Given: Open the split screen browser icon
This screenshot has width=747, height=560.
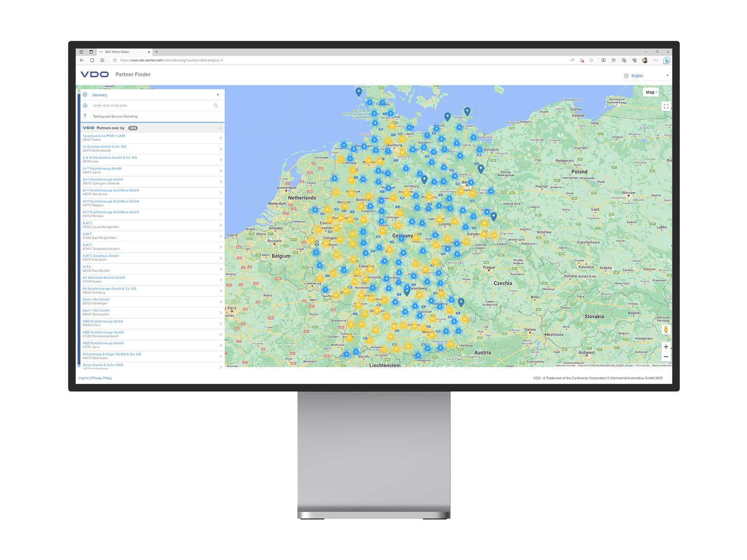Looking at the screenshot, I should (603, 60).
